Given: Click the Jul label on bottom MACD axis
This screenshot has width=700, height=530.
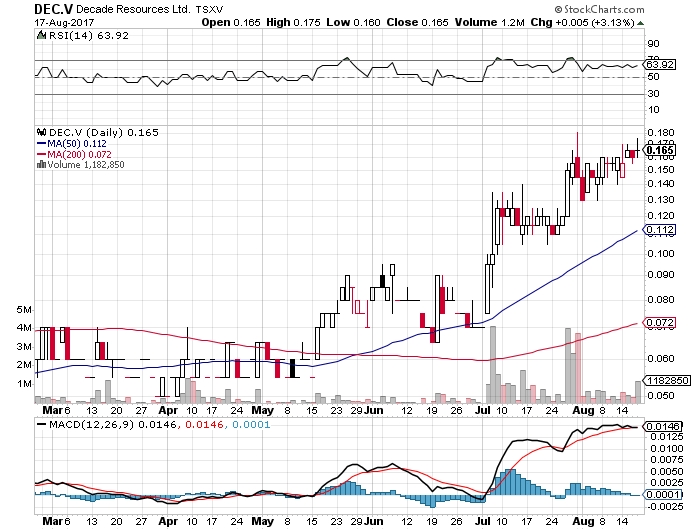Looking at the screenshot, I should [x=483, y=522].
